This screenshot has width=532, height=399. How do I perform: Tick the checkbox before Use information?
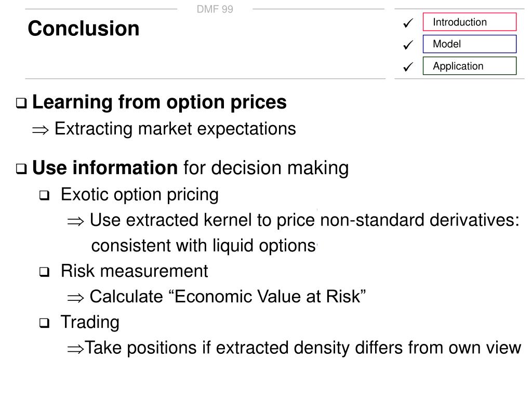(21, 169)
